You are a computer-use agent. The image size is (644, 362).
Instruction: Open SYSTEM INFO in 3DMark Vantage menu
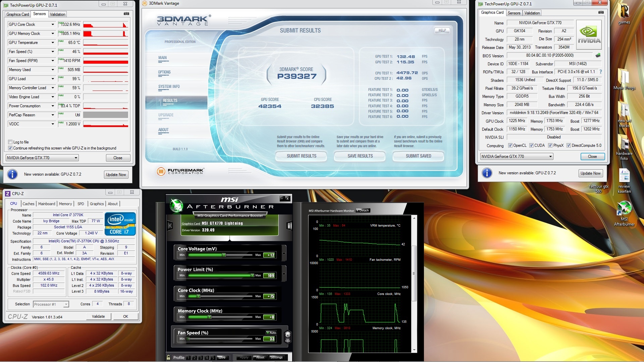(x=169, y=86)
